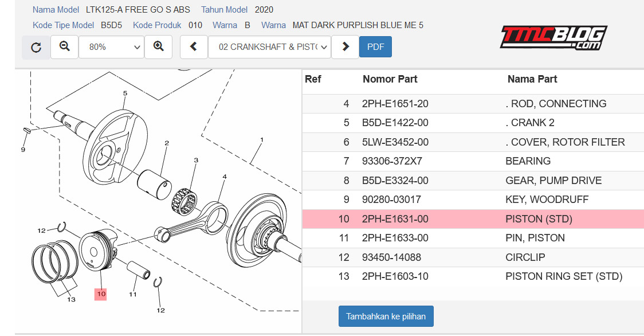The image size is (644, 336).
Task: Click highlighted reference number 10 in diagram
Action: pos(101,294)
